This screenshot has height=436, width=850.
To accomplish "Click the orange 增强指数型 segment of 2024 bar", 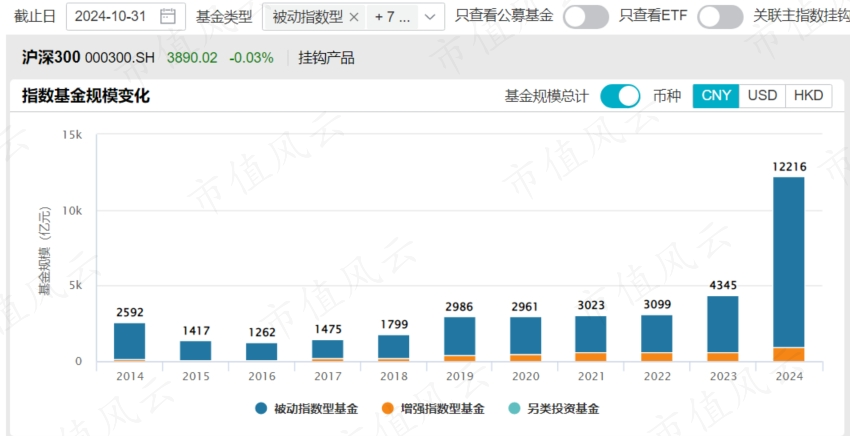I will tap(789, 355).
